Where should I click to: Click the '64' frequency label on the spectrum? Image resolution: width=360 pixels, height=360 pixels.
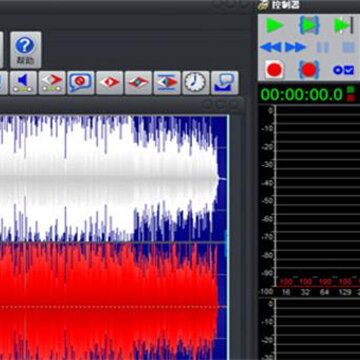[x=325, y=292]
